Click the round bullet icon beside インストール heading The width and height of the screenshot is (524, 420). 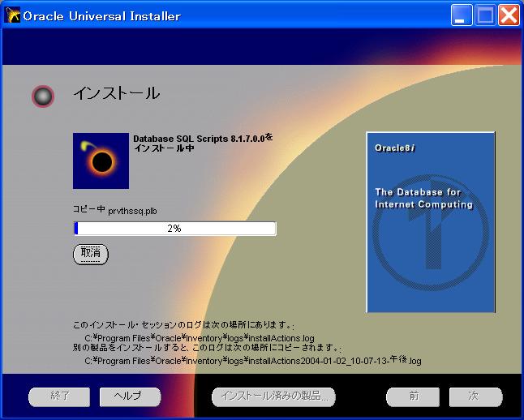pyautogui.click(x=43, y=96)
